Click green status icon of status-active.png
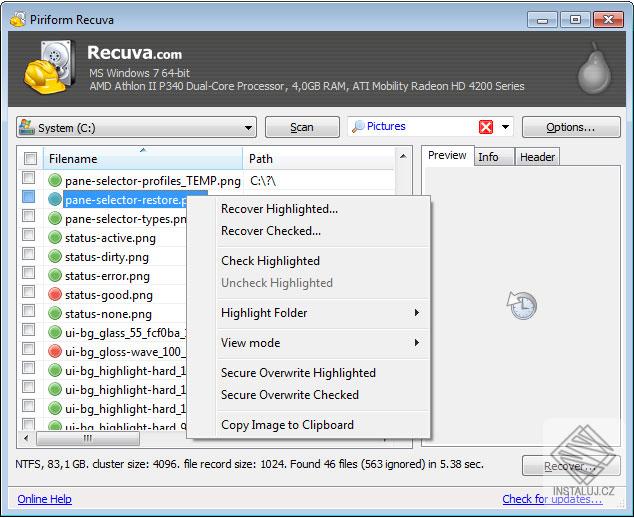Viewport: 634px width, 518px height. (x=55, y=237)
